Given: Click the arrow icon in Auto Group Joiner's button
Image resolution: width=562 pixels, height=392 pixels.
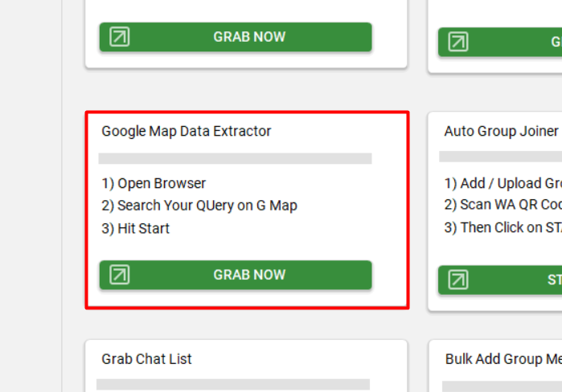Looking at the screenshot, I should (458, 280).
